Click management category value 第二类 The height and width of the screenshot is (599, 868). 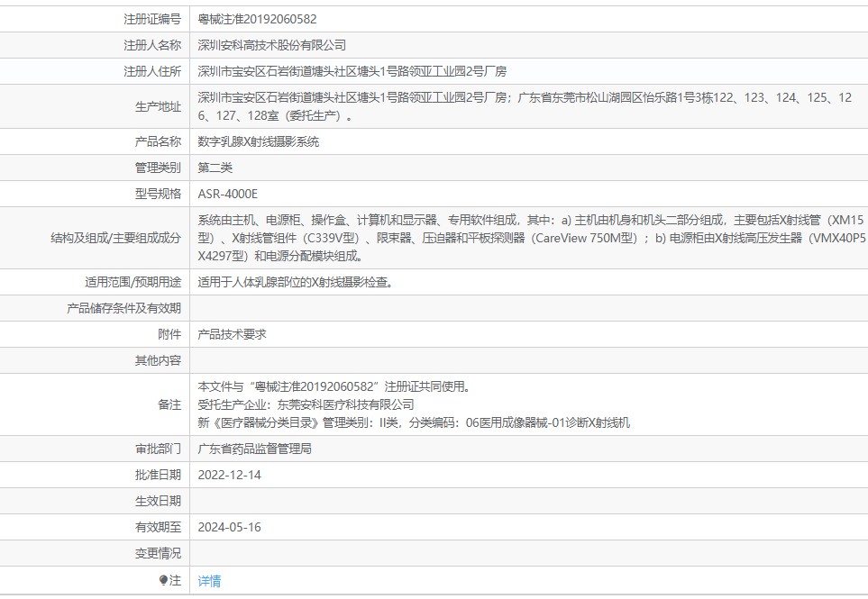pos(215,167)
